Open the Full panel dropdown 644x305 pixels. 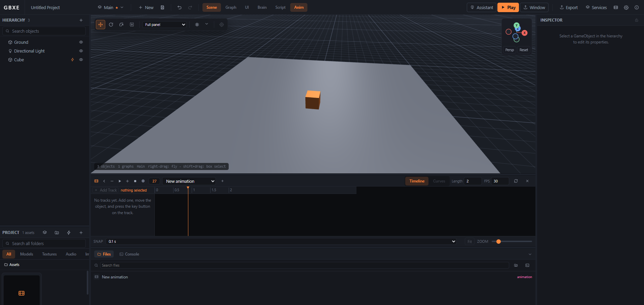[x=165, y=25]
